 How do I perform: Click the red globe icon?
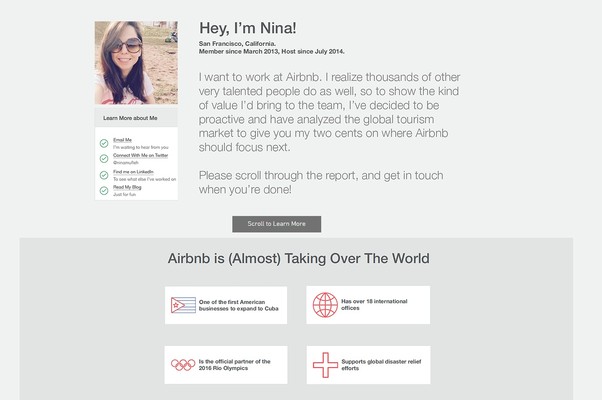click(325, 305)
